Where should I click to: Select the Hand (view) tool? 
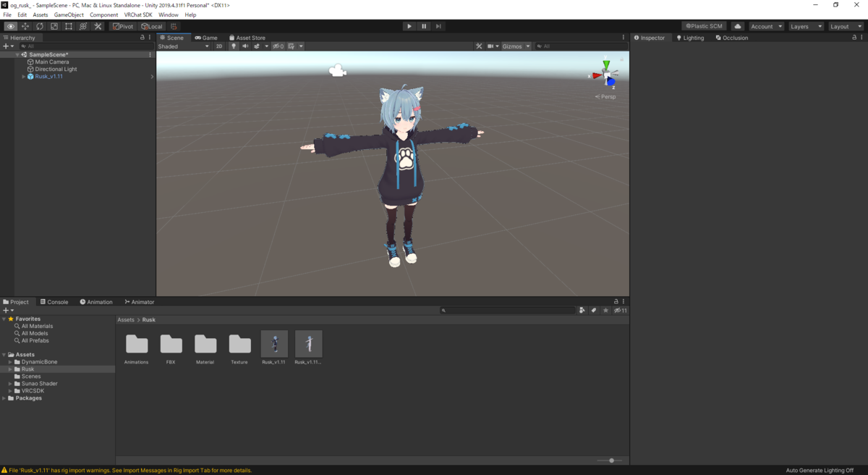click(10, 26)
